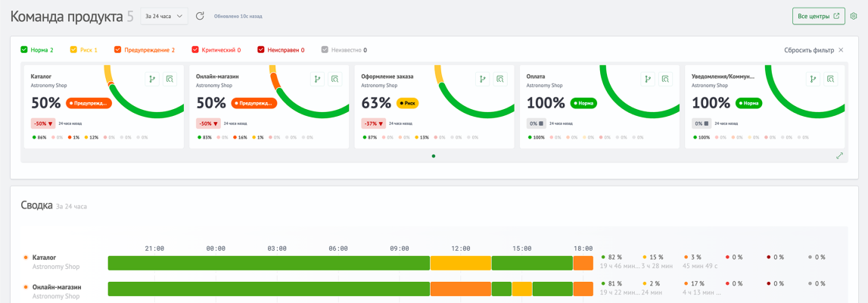Click the Все центры button
Screen dimensions: 868x303
tap(819, 16)
